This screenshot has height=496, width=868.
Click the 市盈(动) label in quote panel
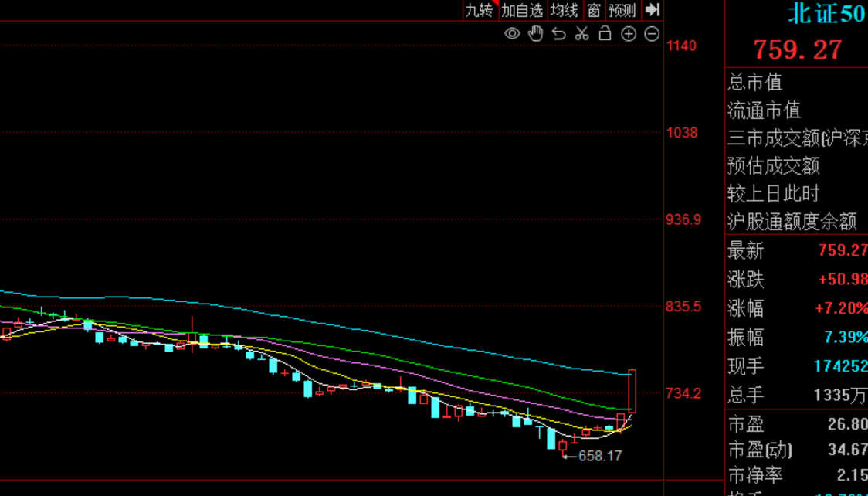760,450
